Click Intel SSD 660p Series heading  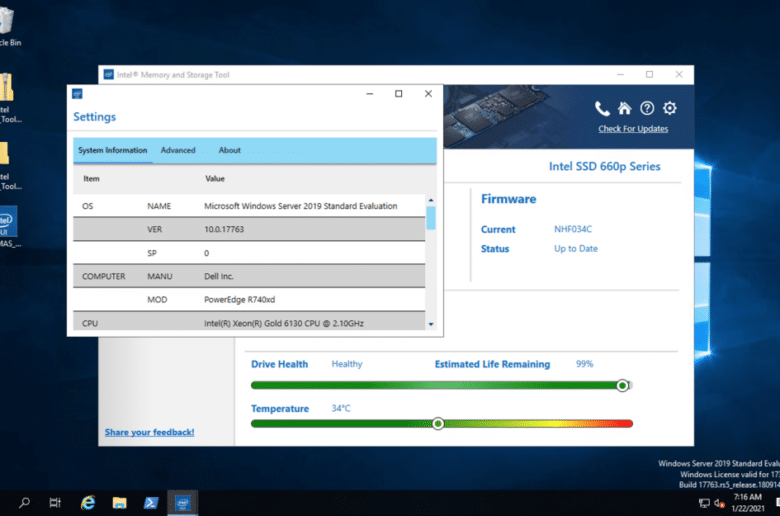604,166
